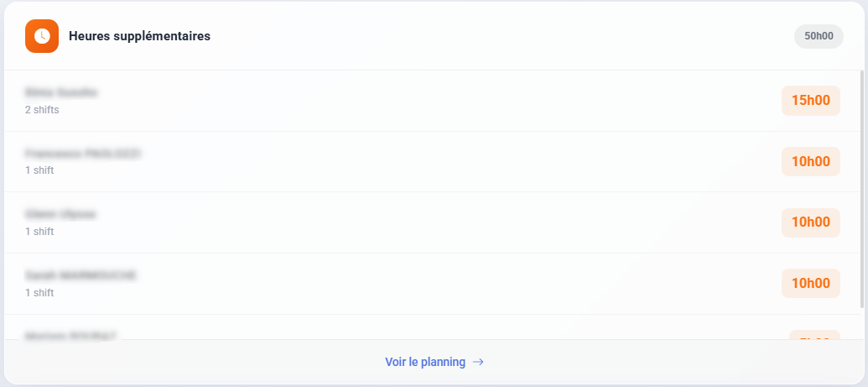
Task: Click the third 10h00 overtime badge
Action: [810, 284]
